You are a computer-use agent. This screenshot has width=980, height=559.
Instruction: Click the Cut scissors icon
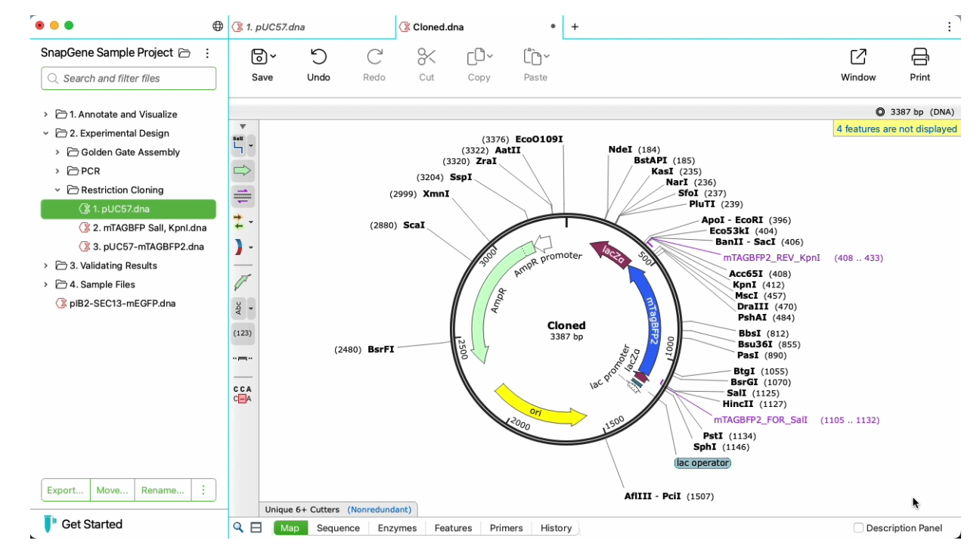tap(426, 57)
